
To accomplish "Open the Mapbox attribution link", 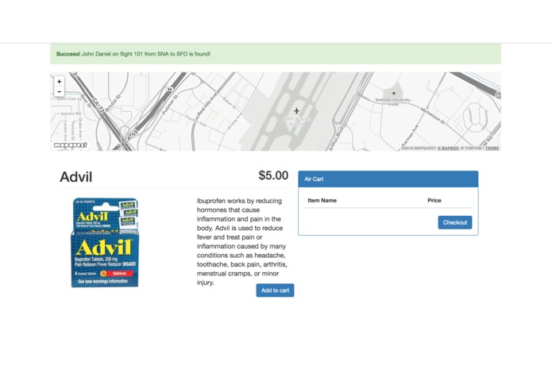I will pos(448,148).
